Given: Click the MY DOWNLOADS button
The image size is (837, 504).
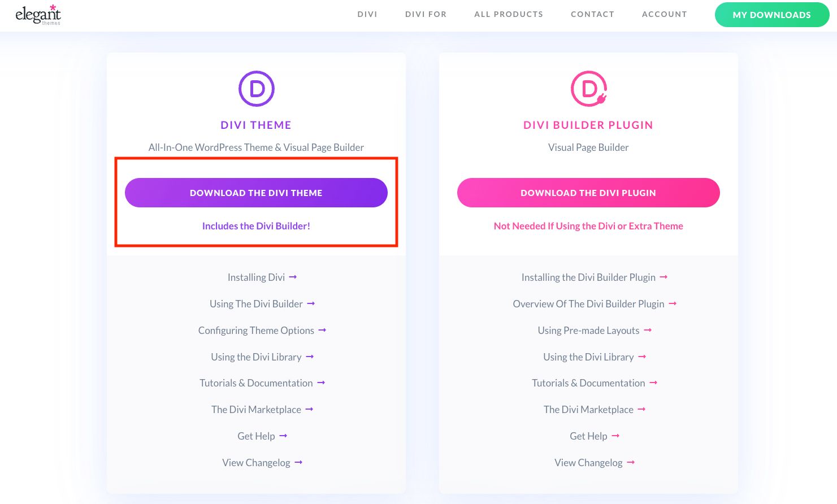Looking at the screenshot, I should (x=772, y=15).
